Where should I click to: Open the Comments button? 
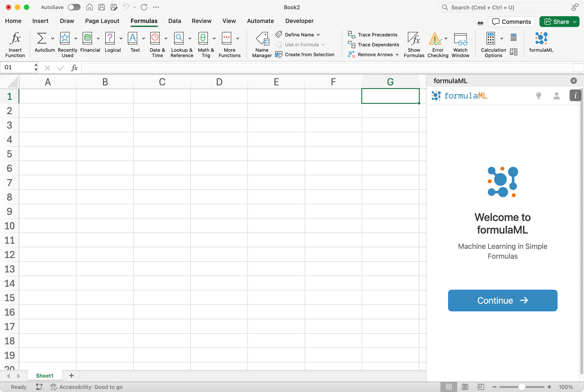coord(511,22)
